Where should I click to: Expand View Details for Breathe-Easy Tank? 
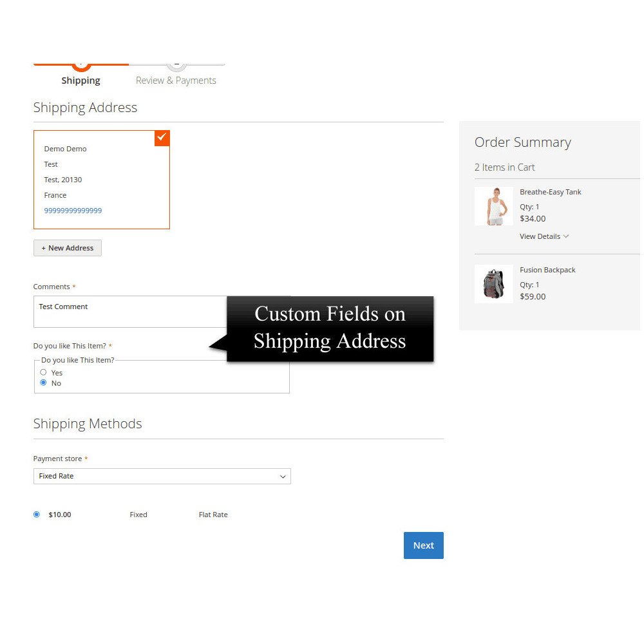click(544, 236)
